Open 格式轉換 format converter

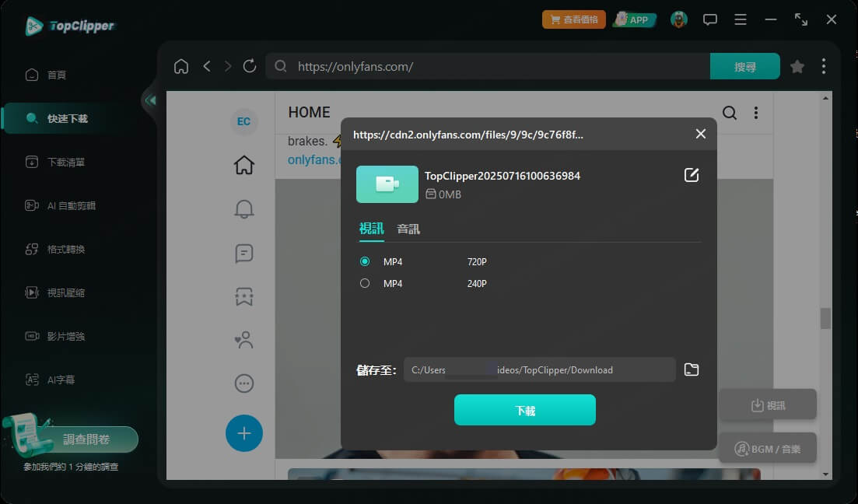point(54,249)
